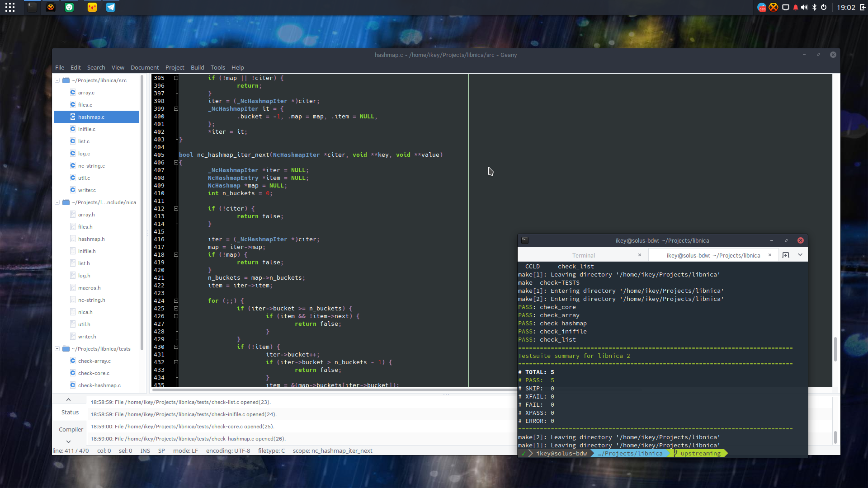868x488 pixels.
Task: Open util.c from the sidebar
Action: click(84, 178)
